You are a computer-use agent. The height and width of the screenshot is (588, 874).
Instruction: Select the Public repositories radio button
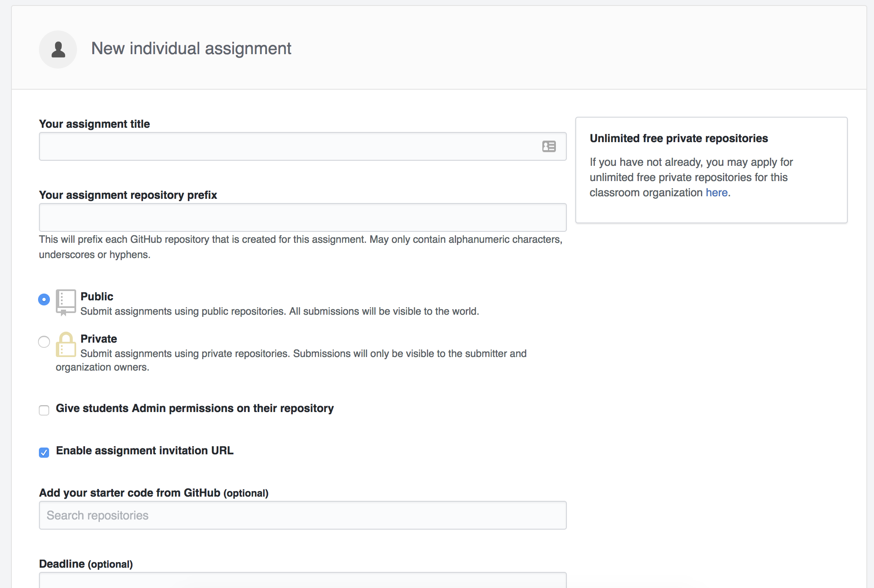(x=44, y=299)
